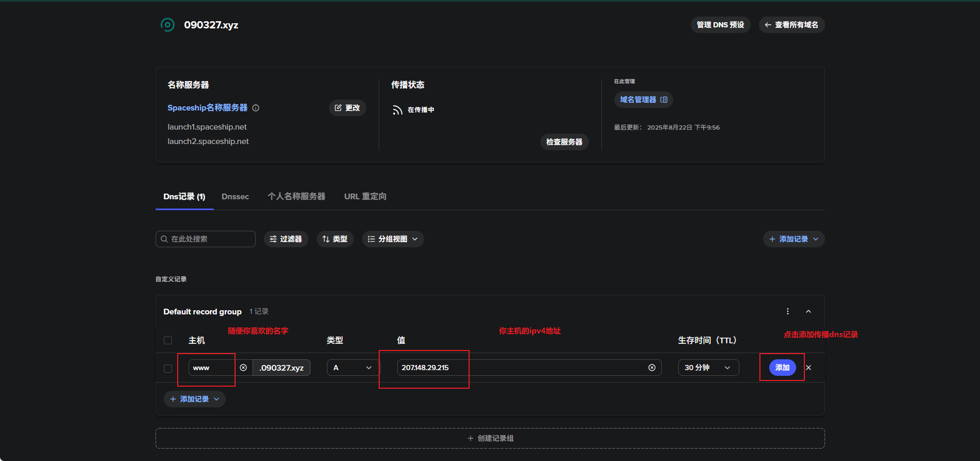Collapse the Default record group with the chevron
The height and width of the screenshot is (461, 980).
(808, 311)
